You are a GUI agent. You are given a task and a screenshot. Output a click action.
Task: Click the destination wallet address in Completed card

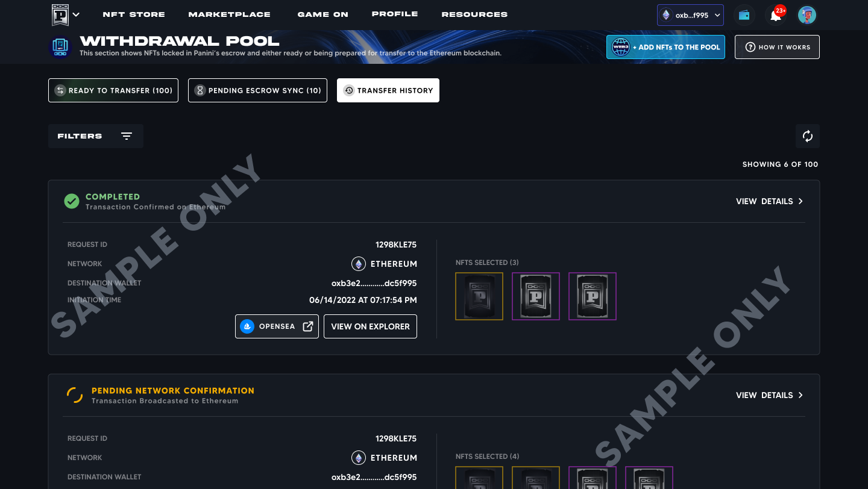click(374, 283)
